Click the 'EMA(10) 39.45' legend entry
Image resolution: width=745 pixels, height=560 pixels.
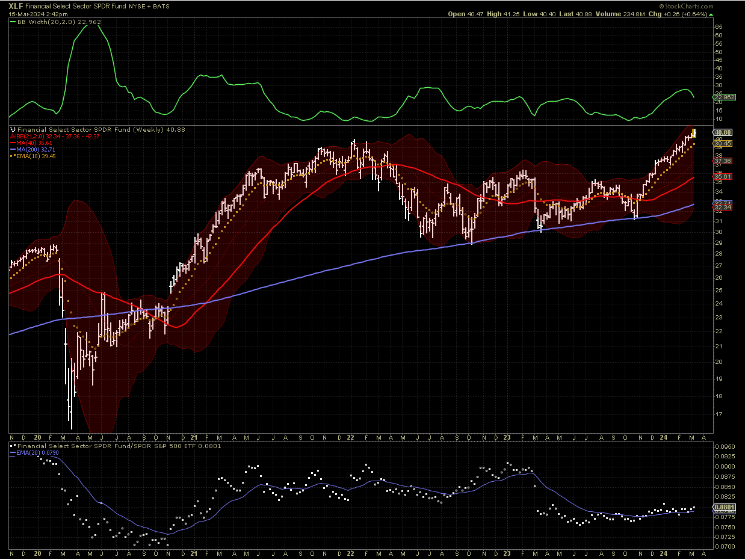tap(37, 156)
